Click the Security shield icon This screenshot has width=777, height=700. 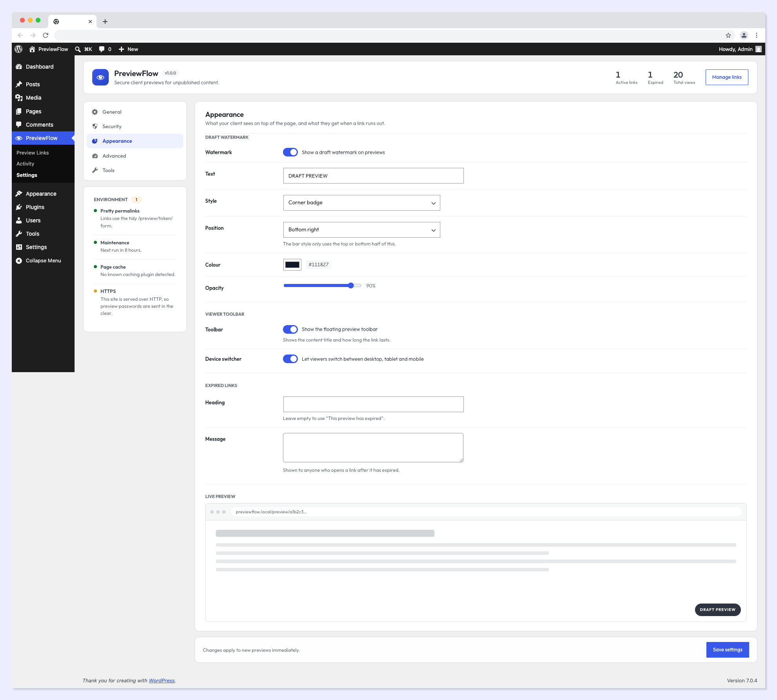[95, 126]
